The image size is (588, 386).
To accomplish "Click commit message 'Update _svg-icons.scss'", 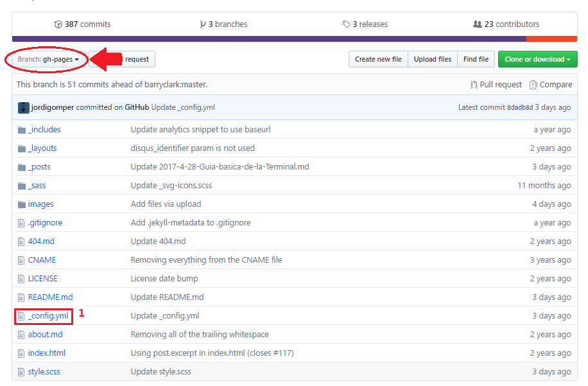I will pos(171,186).
